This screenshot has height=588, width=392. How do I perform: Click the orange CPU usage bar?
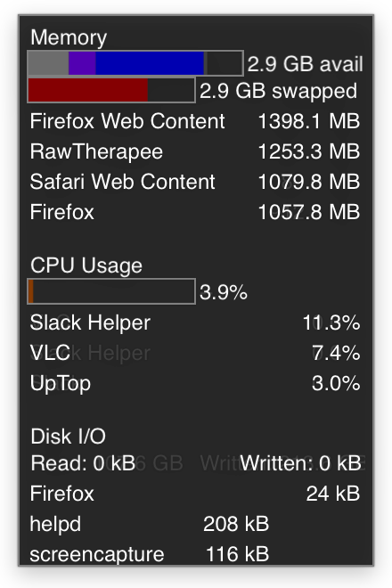[x=31, y=291]
